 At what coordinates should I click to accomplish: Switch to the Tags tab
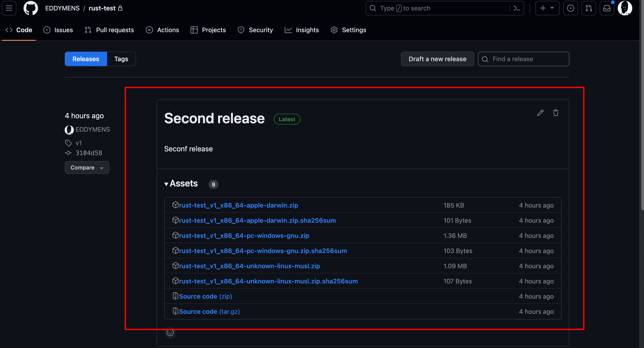click(x=121, y=59)
